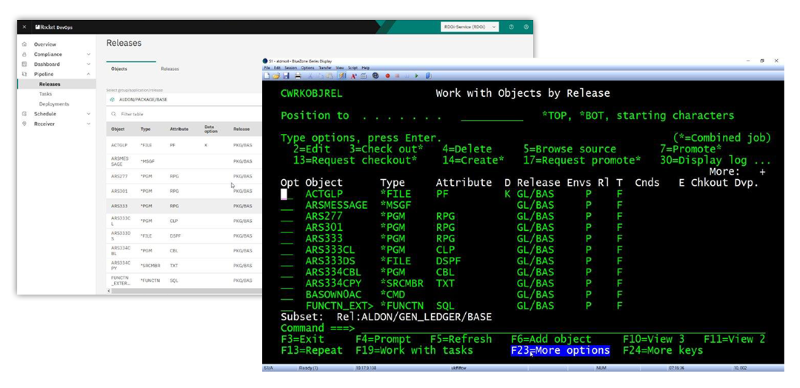Expand the Dashboard section chevron
This screenshot has height=388, width=800.
(88, 64)
